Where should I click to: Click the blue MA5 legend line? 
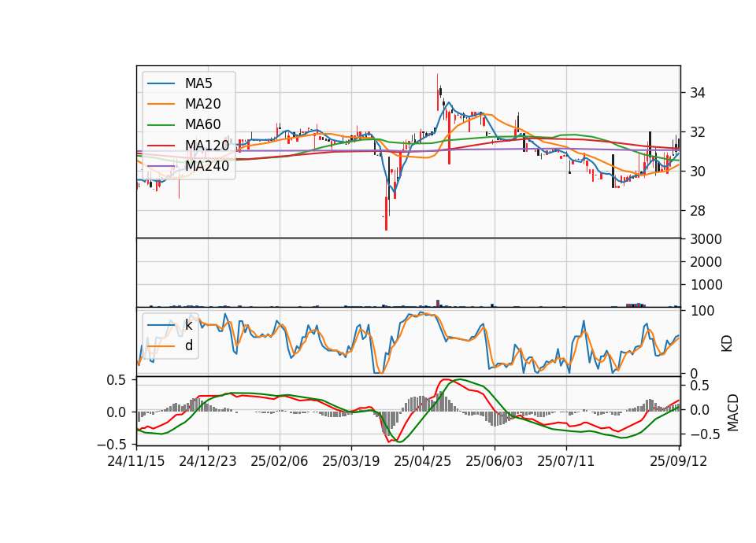(x=161, y=83)
